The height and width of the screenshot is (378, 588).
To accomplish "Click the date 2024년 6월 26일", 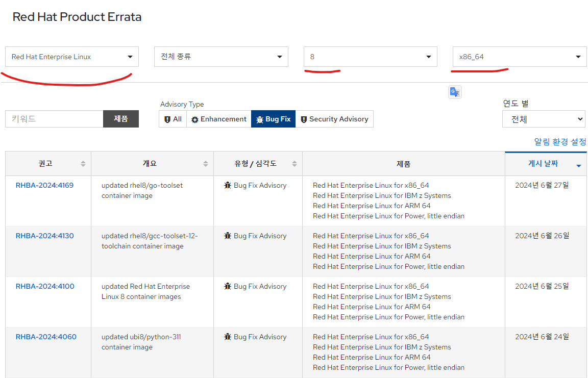I will pyautogui.click(x=542, y=236).
